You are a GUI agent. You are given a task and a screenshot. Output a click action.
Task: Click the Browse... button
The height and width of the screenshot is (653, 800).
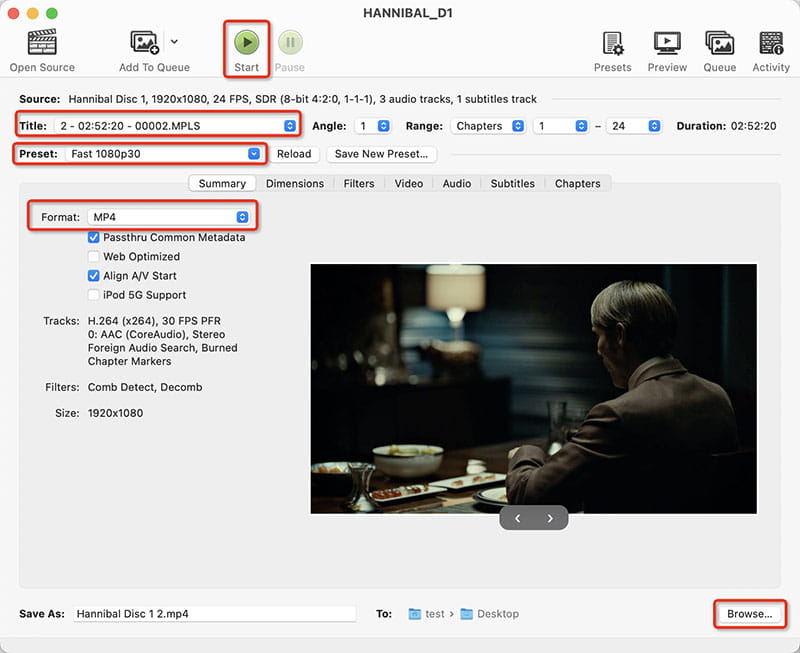pyautogui.click(x=749, y=614)
